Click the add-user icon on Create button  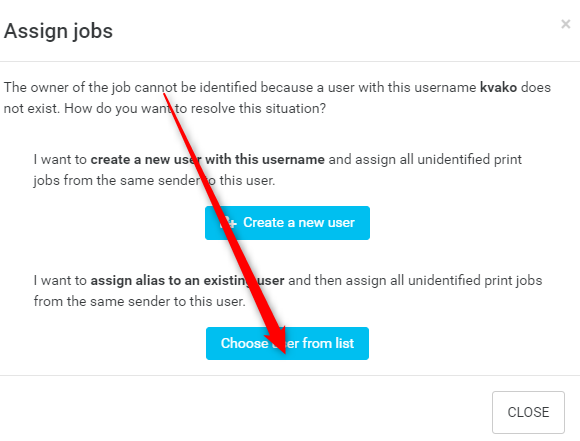pos(228,223)
